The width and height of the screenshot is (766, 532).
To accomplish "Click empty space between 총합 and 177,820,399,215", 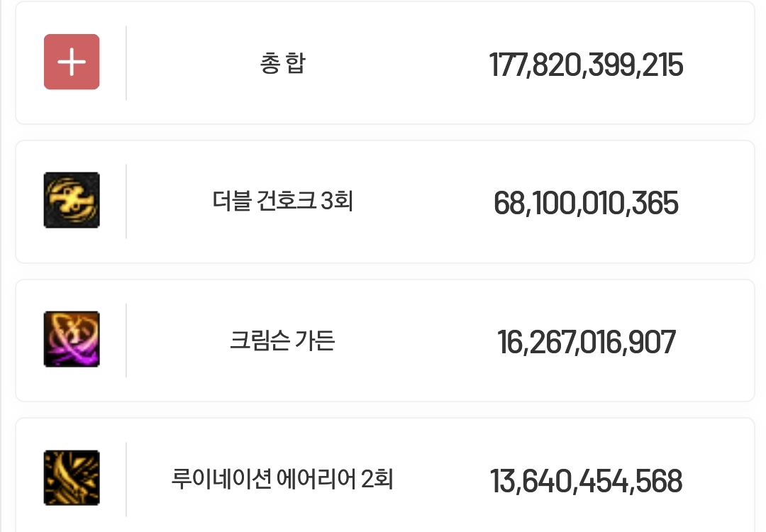I will pyautogui.click(x=397, y=64).
